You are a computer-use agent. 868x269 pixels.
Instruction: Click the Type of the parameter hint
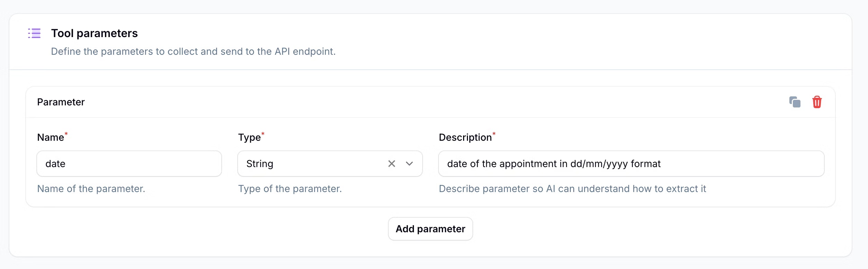[x=290, y=189]
